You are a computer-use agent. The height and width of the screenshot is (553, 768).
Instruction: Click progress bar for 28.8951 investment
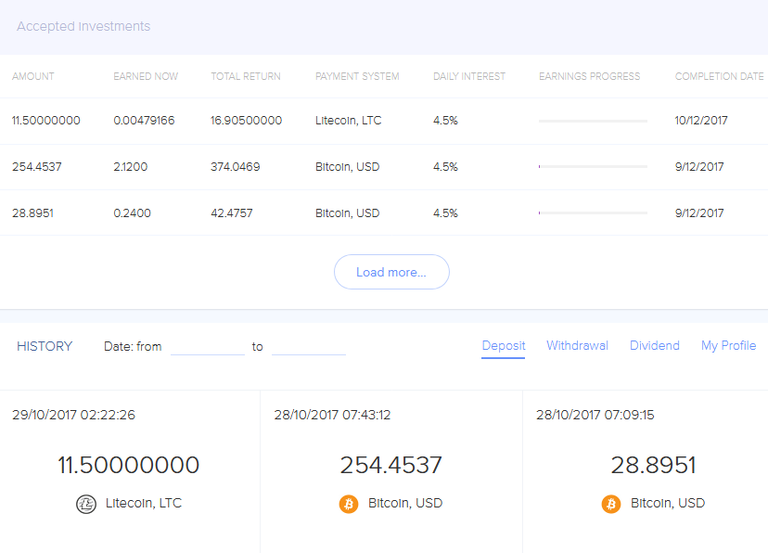[x=593, y=213]
